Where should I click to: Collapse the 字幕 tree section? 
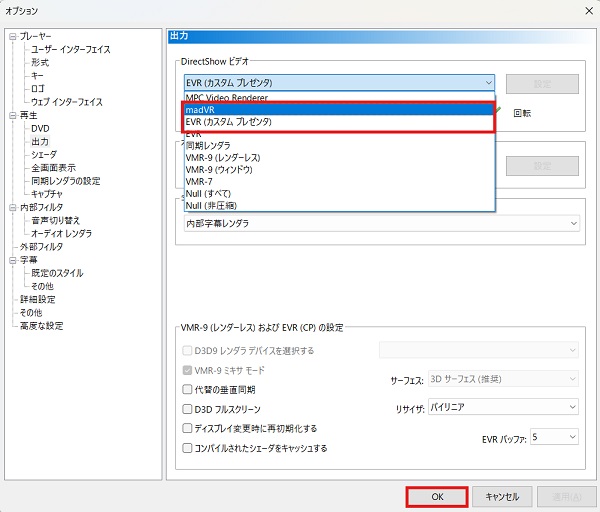(x=12, y=260)
